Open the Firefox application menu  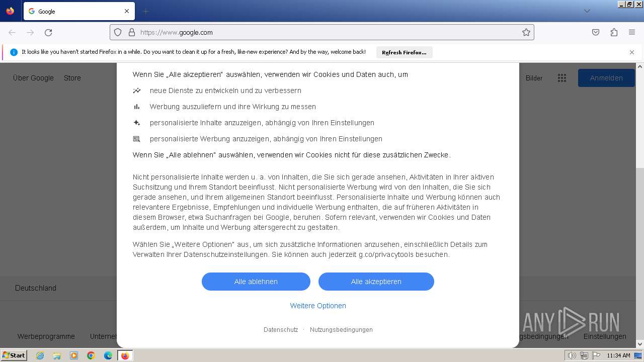click(x=632, y=32)
